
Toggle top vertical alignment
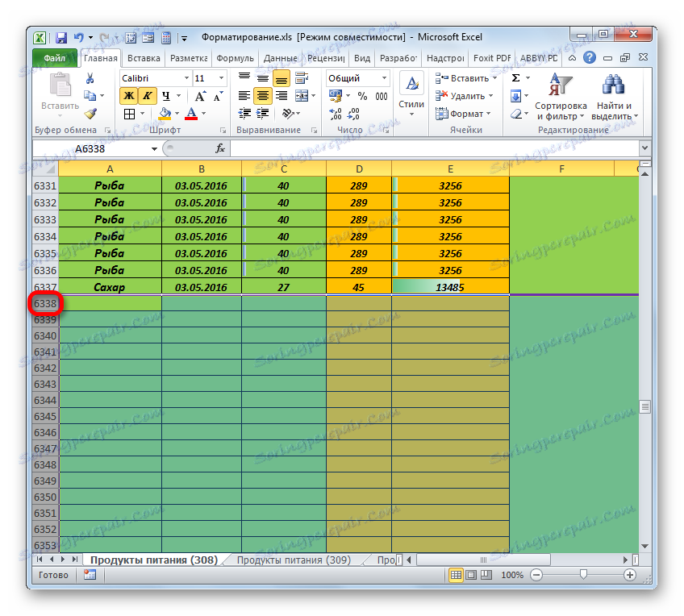click(x=244, y=78)
